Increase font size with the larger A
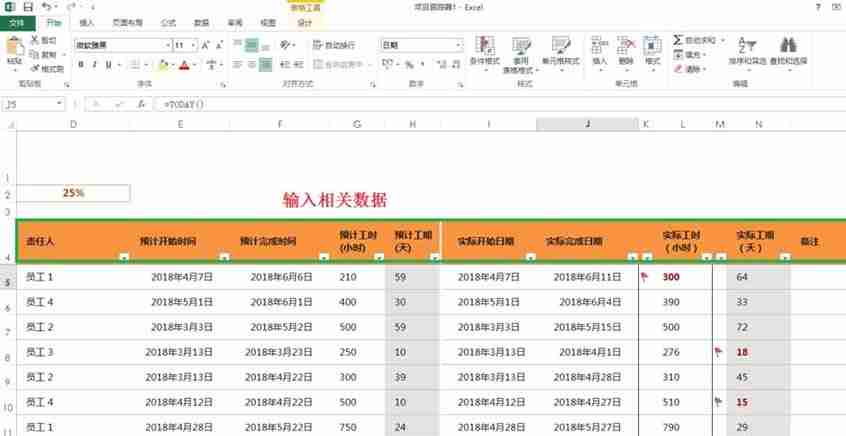This screenshot has height=436, width=846. [x=206, y=45]
